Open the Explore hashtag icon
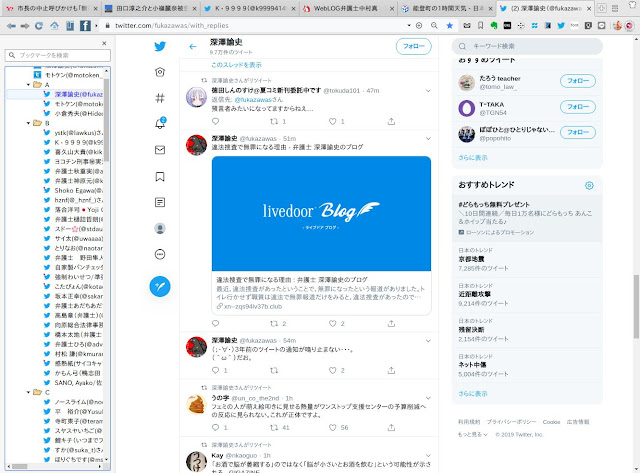640x473 pixels. click(160, 98)
